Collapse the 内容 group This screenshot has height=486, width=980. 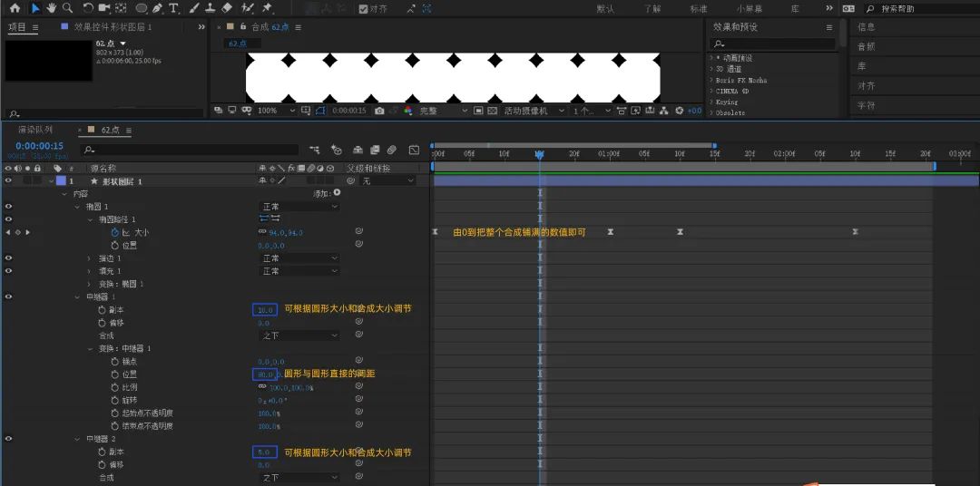64,194
